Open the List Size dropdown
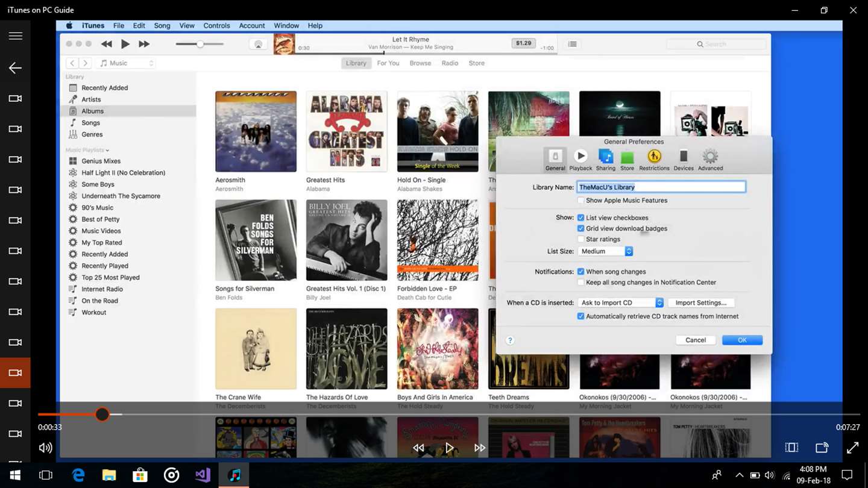 tap(605, 251)
